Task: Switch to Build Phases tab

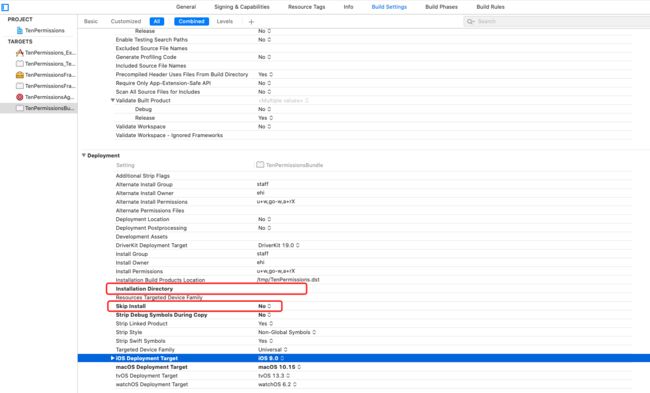Action: 441,7
